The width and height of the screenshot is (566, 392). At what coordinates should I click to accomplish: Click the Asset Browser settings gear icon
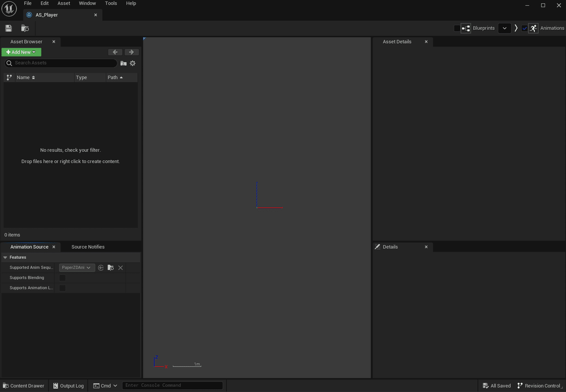click(133, 63)
